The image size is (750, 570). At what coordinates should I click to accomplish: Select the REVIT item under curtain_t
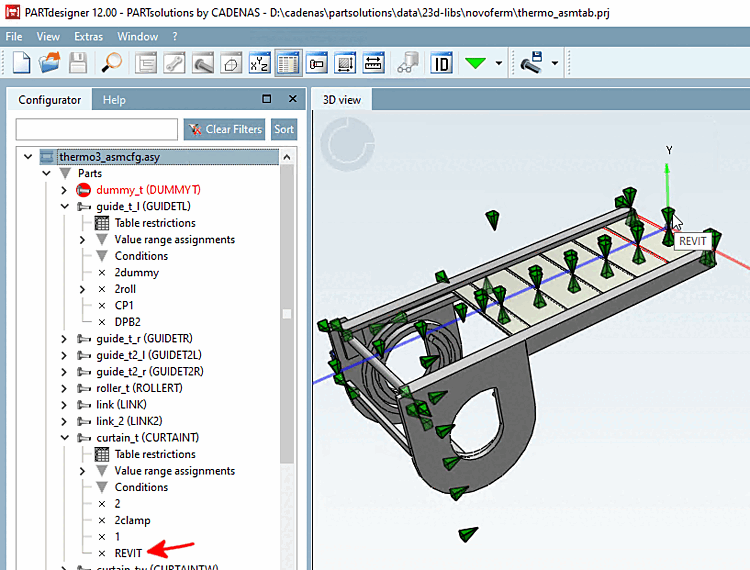[128, 553]
